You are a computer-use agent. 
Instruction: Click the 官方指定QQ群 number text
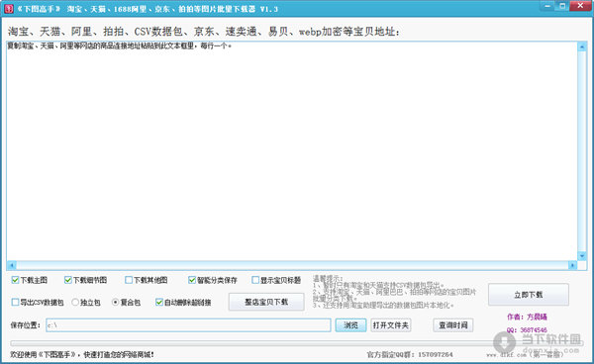[410, 354]
